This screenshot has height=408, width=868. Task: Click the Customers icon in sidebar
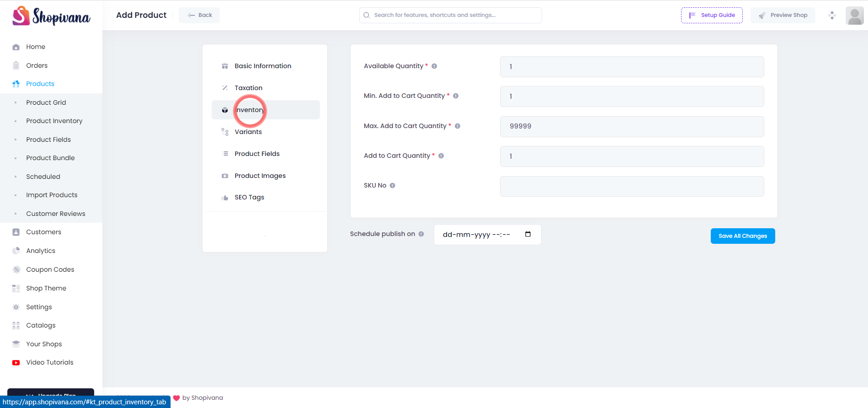pos(16,232)
